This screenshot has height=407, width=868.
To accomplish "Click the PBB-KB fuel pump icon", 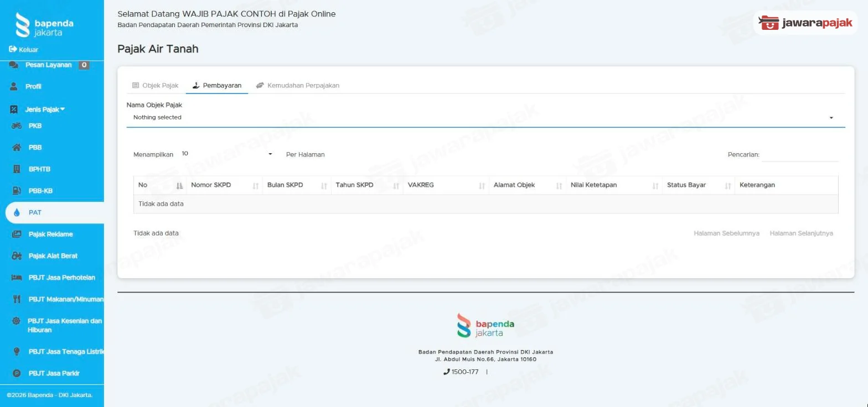I will pyautogui.click(x=17, y=191).
